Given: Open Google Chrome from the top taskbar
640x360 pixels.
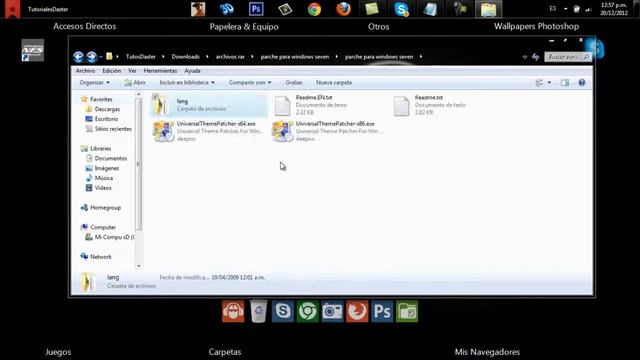Looking at the screenshot, I should point(314,9).
